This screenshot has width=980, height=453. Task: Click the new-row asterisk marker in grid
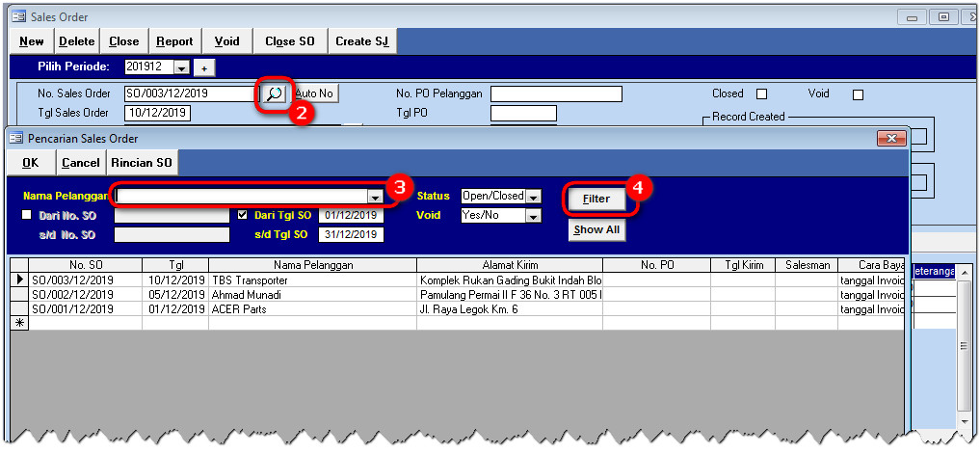(19, 323)
